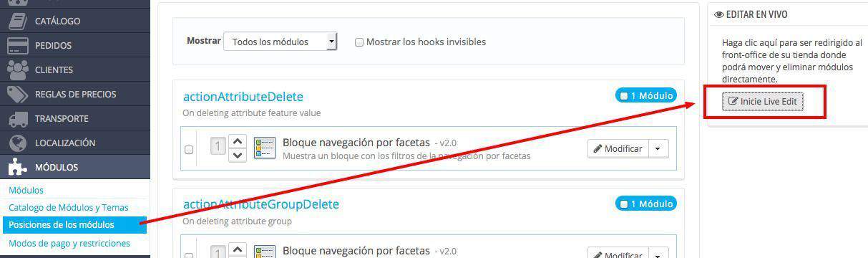Toggle Mostrar los hooks invisibles checkbox
The width and height of the screenshot is (868, 258).
click(x=359, y=42)
